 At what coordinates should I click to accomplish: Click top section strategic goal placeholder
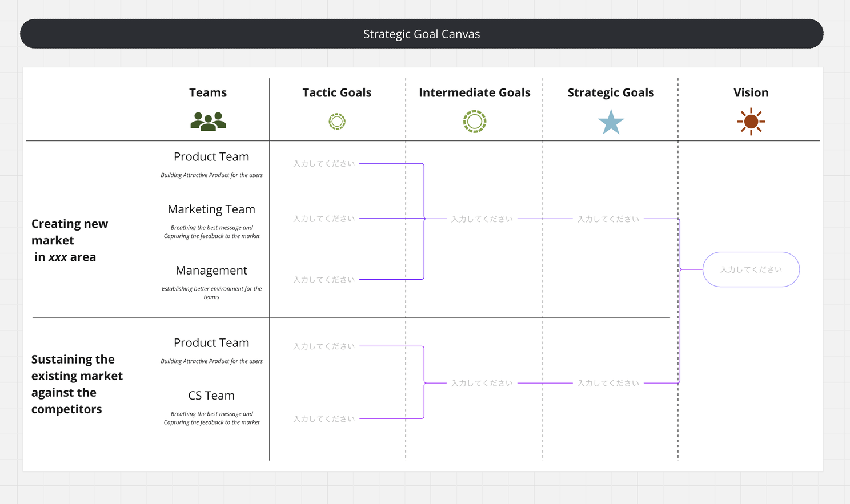(608, 219)
